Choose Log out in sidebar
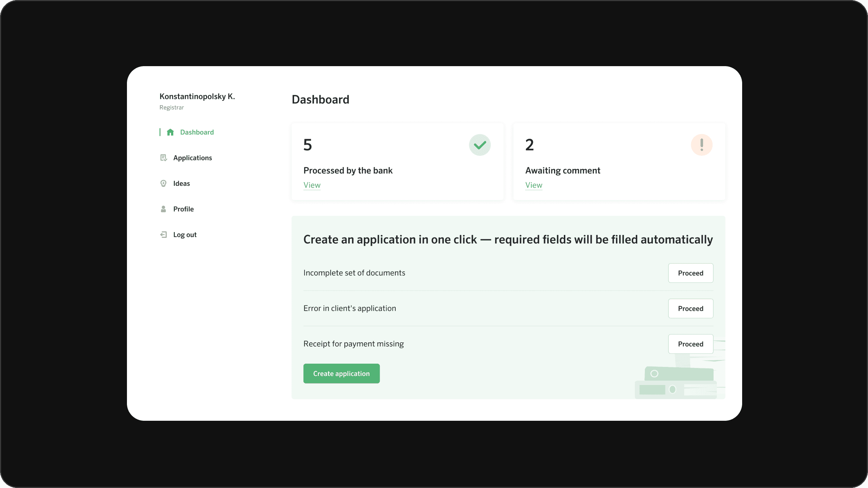868x488 pixels. [x=185, y=235]
